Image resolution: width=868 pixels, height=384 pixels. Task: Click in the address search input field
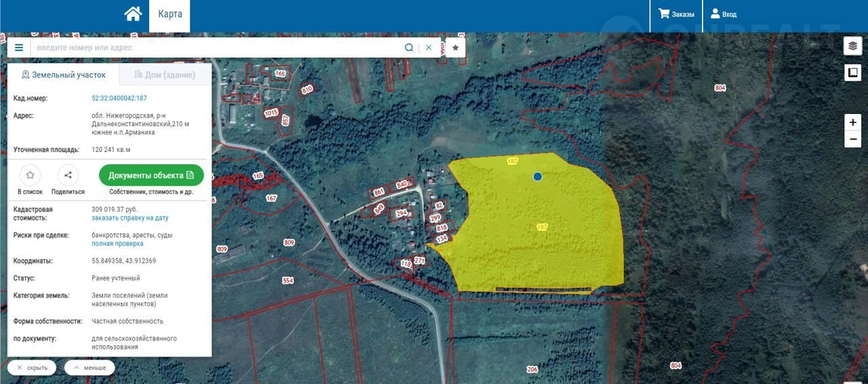[x=217, y=47]
